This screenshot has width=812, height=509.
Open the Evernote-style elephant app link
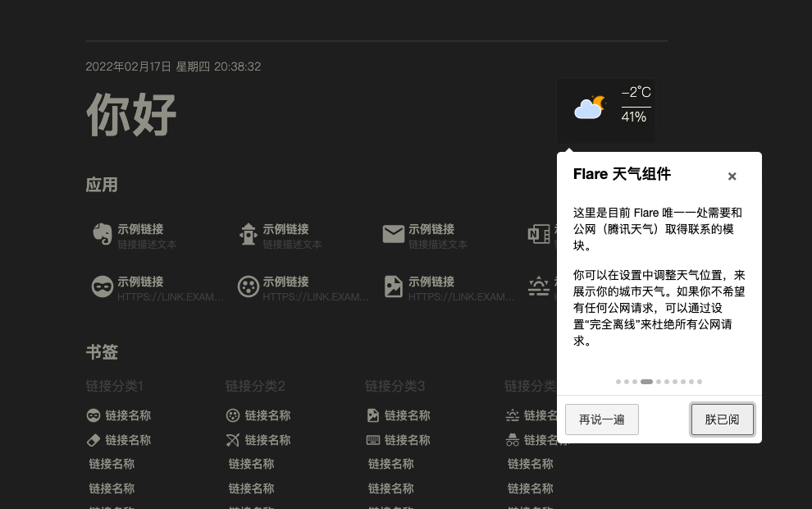[x=103, y=234]
